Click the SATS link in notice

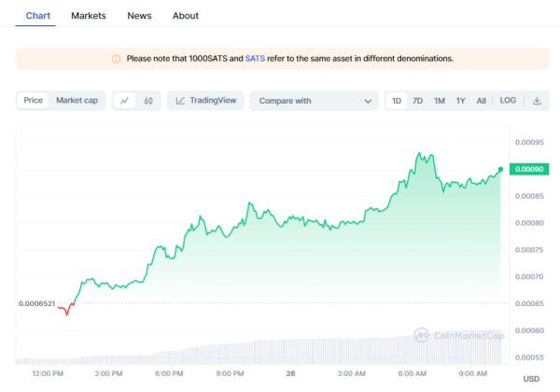point(255,59)
